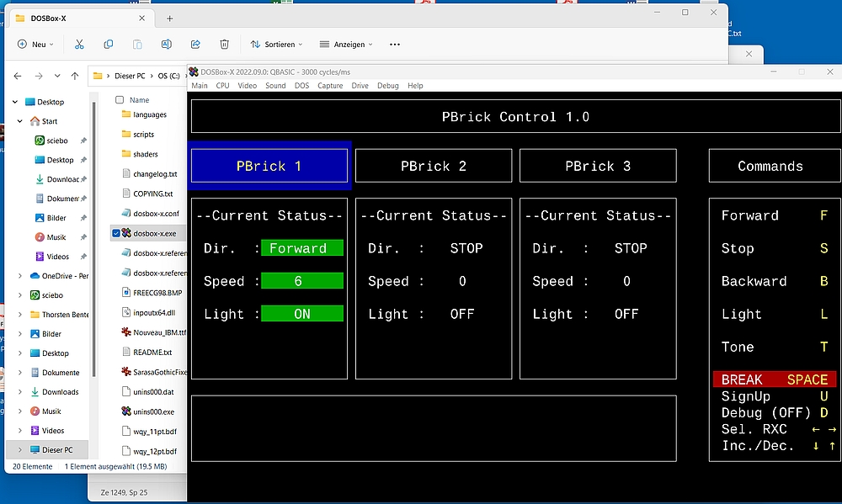Open the DOSBox-X Capture menu
Image resolution: width=842 pixels, height=504 pixels.
(330, 86)
